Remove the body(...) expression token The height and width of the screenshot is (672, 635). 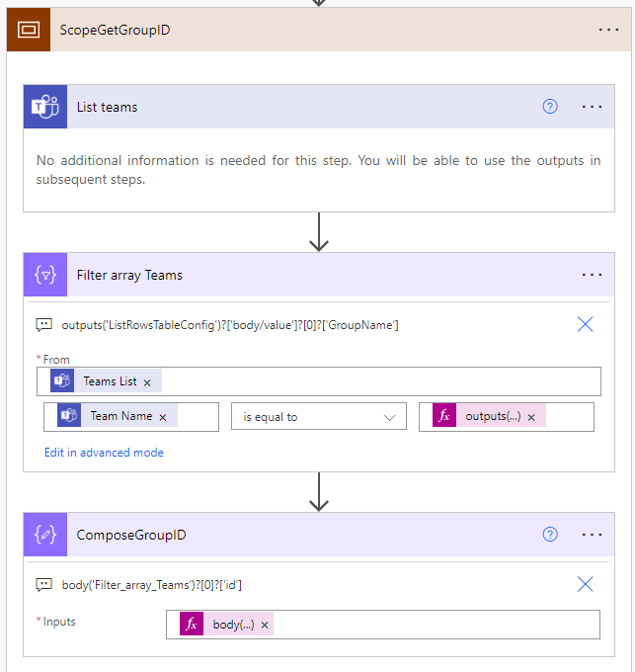click(265, 626)
